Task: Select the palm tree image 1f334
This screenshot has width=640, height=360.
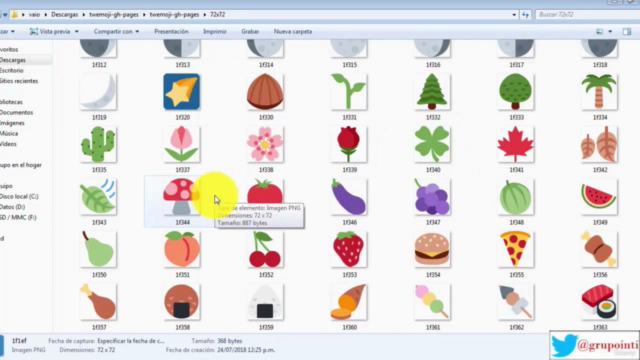Action: pyautogui.click(x=599, y=92)
